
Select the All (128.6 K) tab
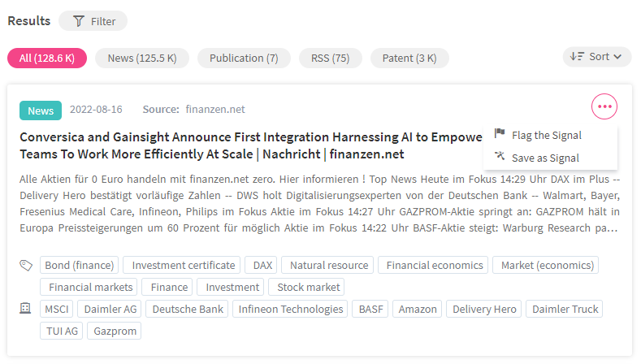click(47, 58)
